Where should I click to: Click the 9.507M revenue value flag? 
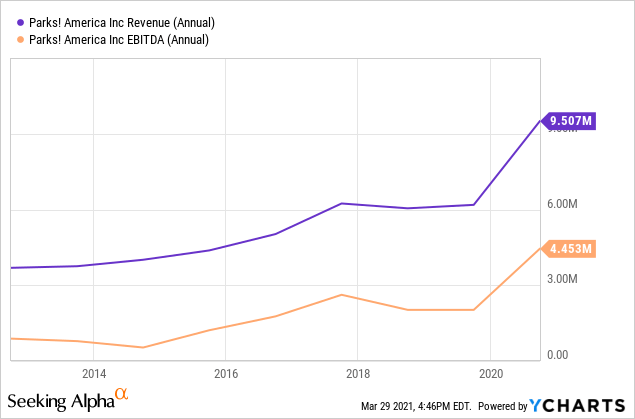[568, 121]
